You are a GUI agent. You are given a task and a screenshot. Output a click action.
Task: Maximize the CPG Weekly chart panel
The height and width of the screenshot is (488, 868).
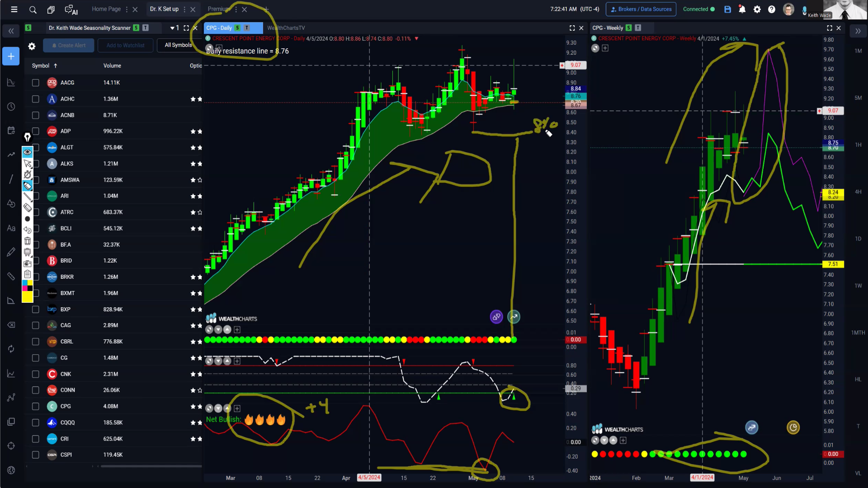click(829, 28)
